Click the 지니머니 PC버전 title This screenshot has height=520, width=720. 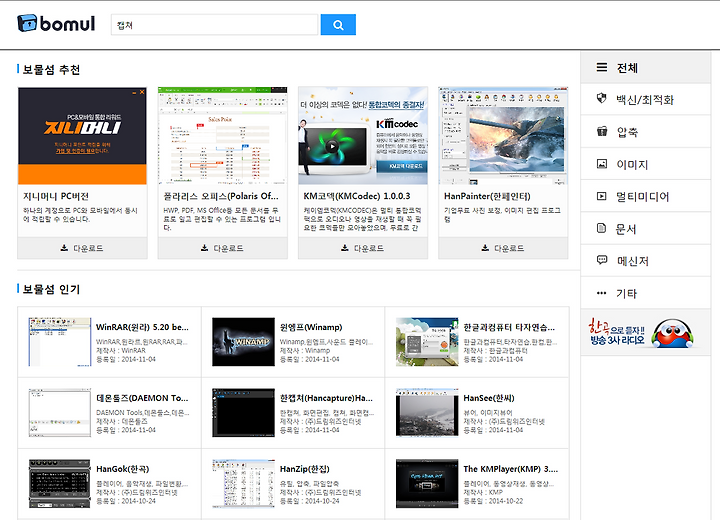click(x=56, y=196)
